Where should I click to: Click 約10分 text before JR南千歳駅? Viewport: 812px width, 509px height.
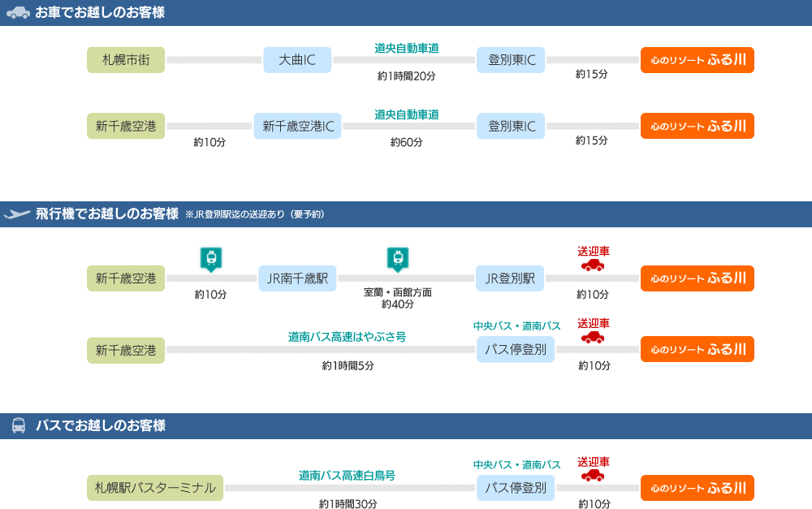click(211, 295)
